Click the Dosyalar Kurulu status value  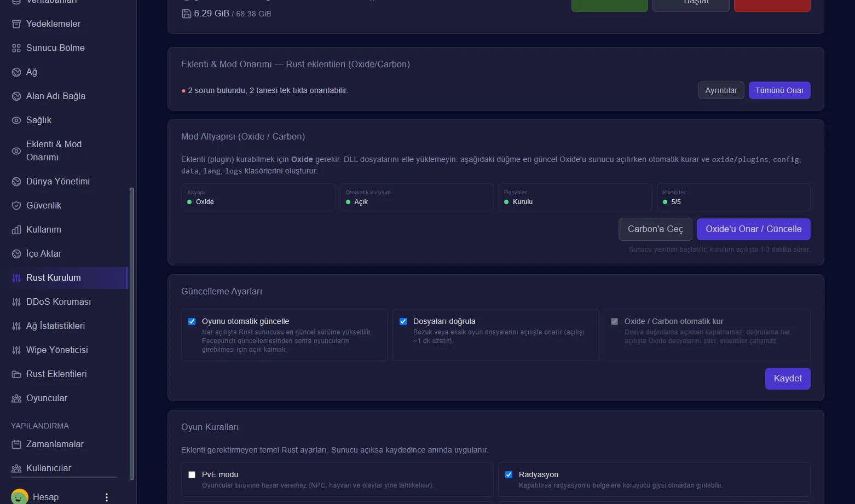(523, 202)
